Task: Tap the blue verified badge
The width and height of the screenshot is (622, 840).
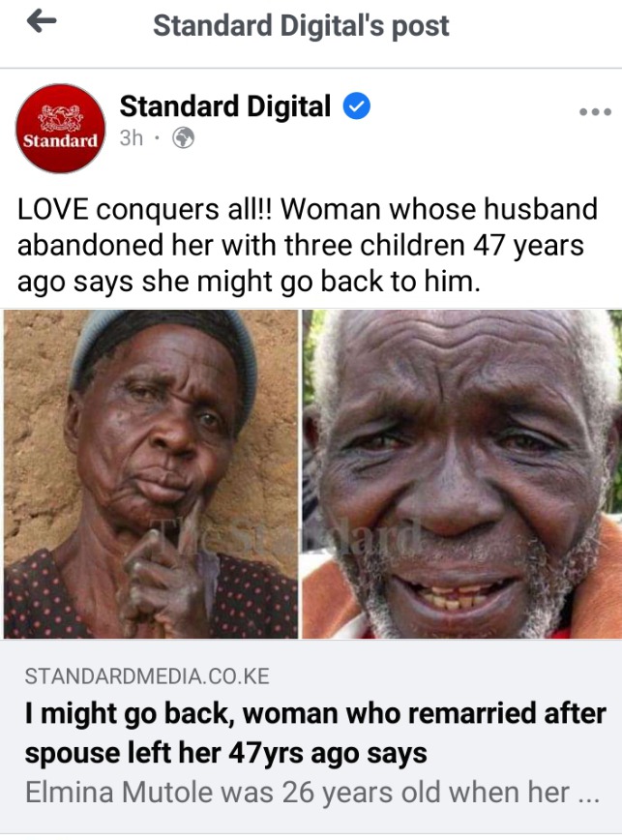Action: click(357, 105)
